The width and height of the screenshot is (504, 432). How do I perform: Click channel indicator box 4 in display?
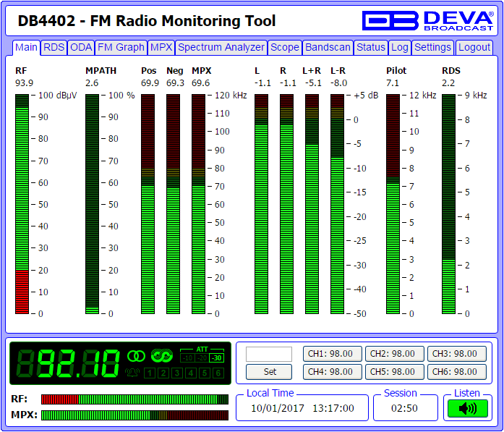click(191, 373)
